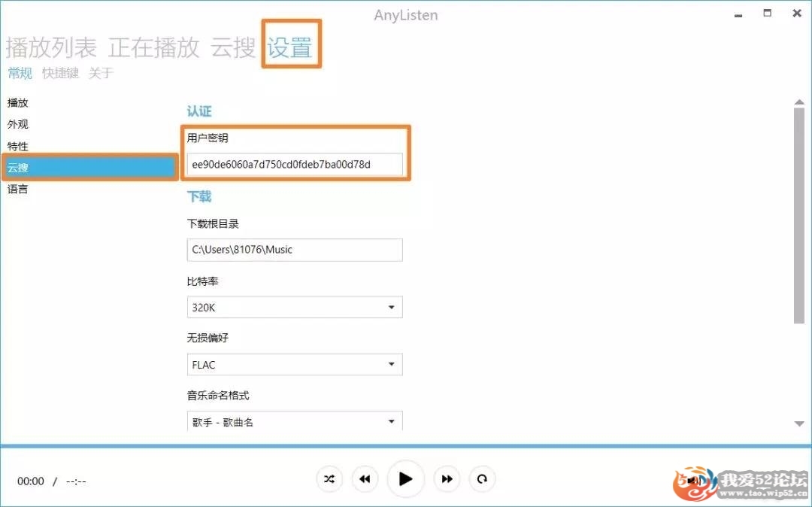Select 语言 in the settings sidebar
Screen dimensions: 812x507
click(x=17, y=189)
